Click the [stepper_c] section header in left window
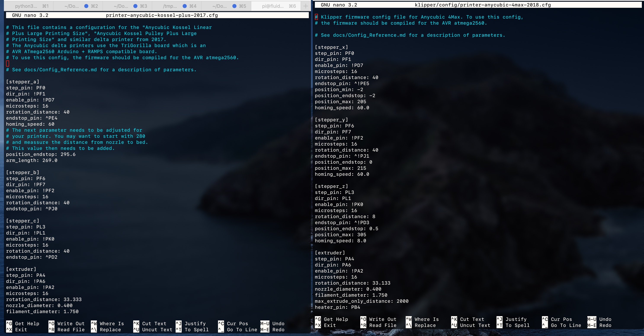Viewport: 644px width, 336px height. coord(22,221)
